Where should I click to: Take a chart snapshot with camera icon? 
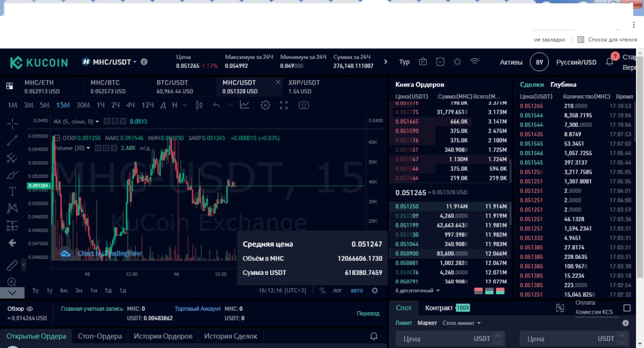click(x=303, y=105)
